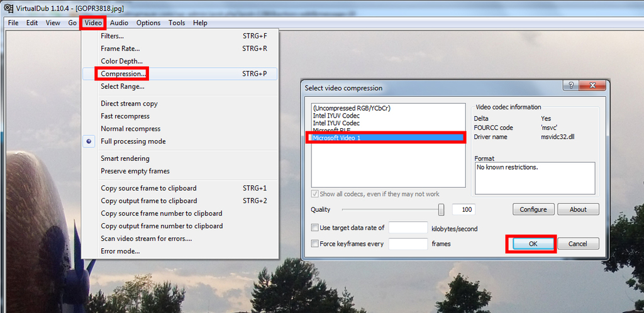Select (Uncompressed RGB/YCbCr) codec
The width and height of the screenshot is (644, 313).
click(388, 108)
